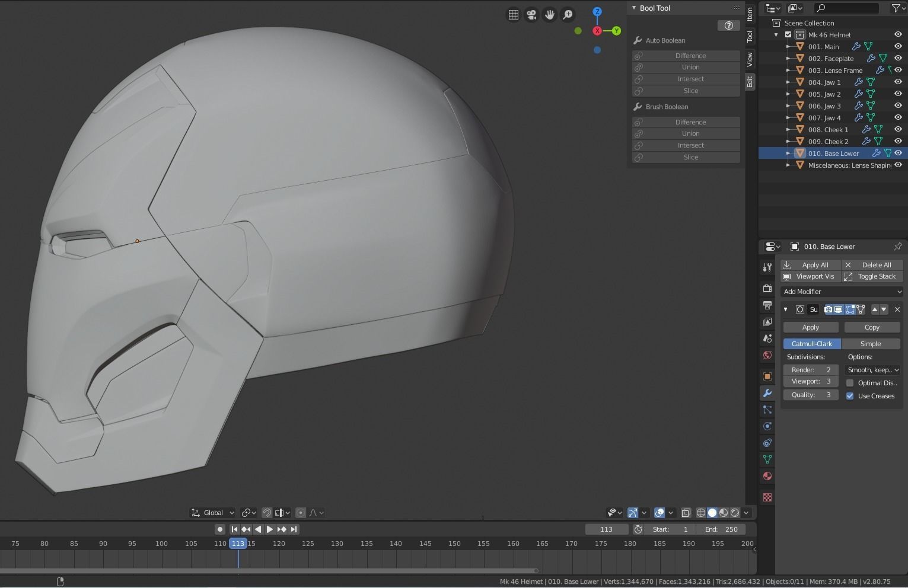
Task: Collapse the Bool Tool panel
Action: pyautogui.click(x=634, y=8)
